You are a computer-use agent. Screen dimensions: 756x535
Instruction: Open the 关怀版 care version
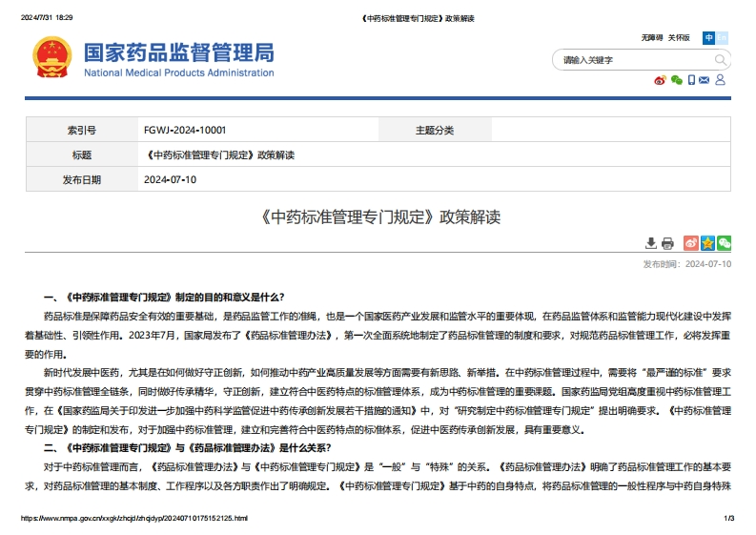pyautogui.click(x=679, y=38)
